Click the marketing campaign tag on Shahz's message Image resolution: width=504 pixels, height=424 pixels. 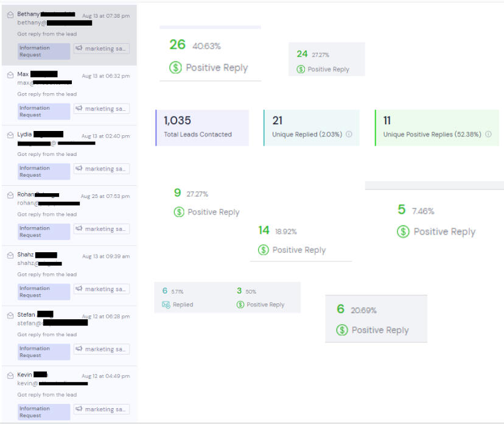[102, 289]
